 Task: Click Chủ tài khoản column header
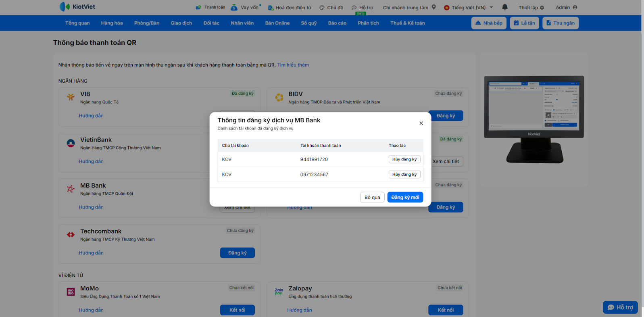(x=235, y=146)
